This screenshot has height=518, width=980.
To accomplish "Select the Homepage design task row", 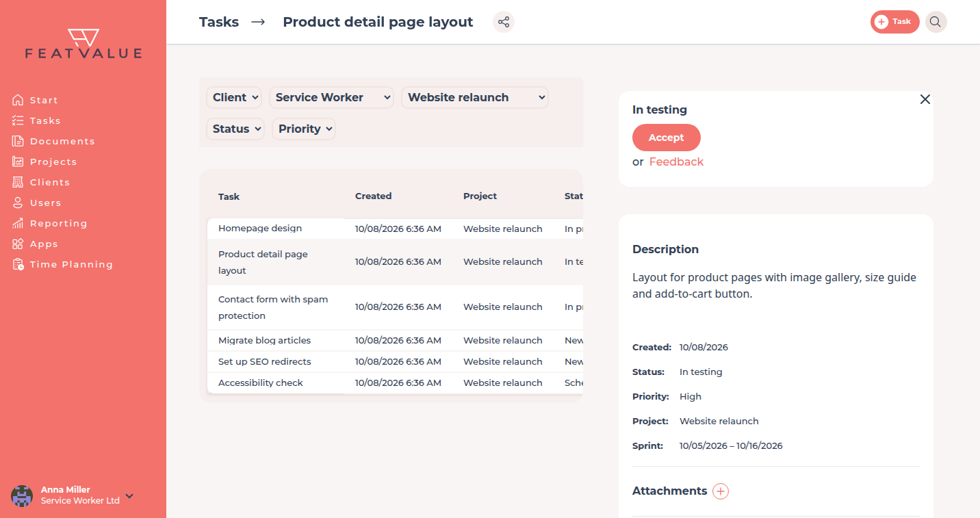I will (x=395, y=229).
